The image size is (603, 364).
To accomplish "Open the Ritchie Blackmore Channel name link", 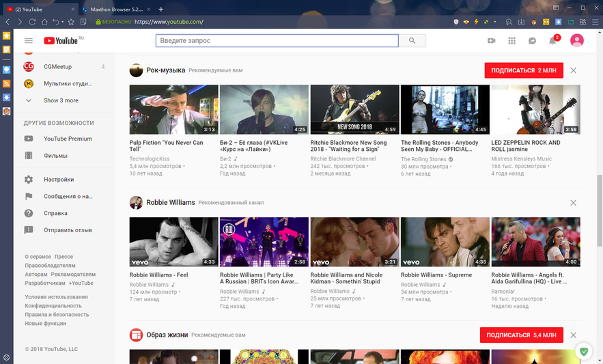I will pyautogui.click(x=343, y=159).
